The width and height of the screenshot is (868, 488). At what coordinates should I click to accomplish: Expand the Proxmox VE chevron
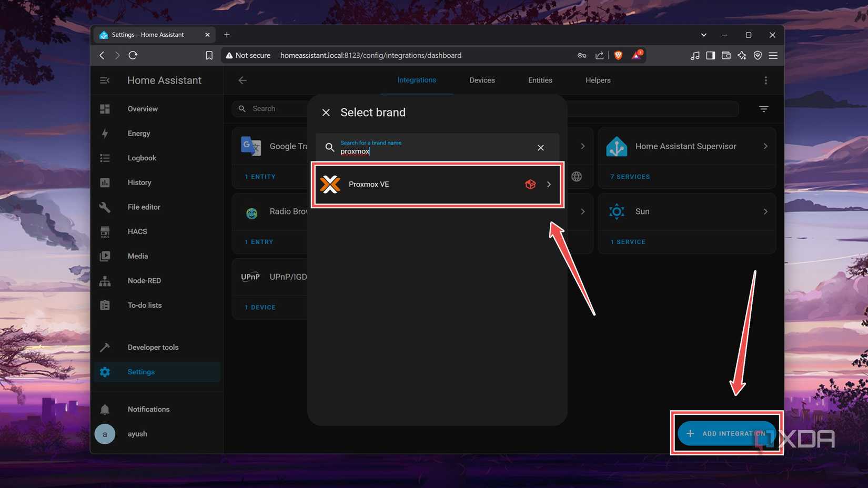(x=549, y=185)
